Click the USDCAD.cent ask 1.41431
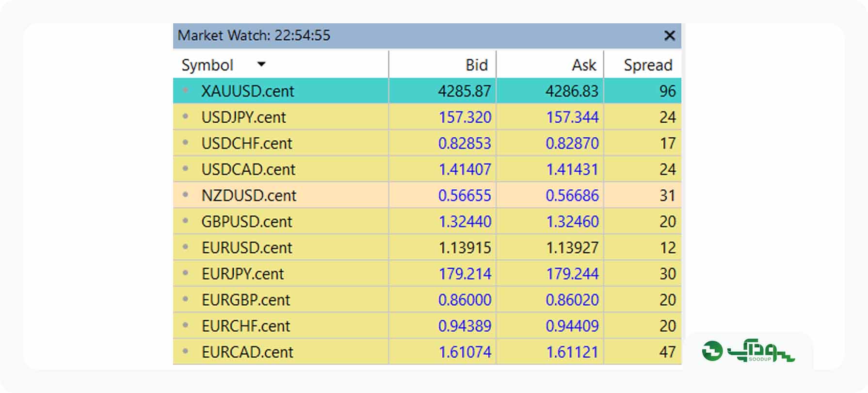Image resolution: width=868 pixels, height=393 pixels. click(573, 169)
